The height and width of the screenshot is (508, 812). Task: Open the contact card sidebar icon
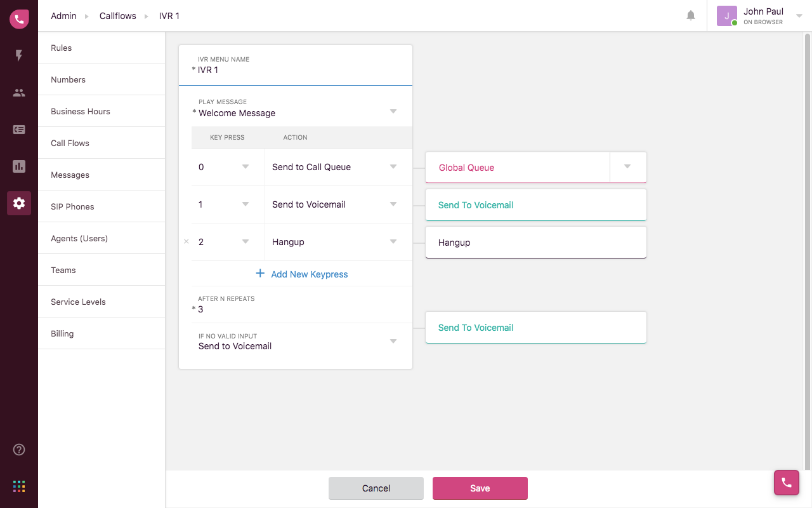pyautogui.click(x=19, y=130)
